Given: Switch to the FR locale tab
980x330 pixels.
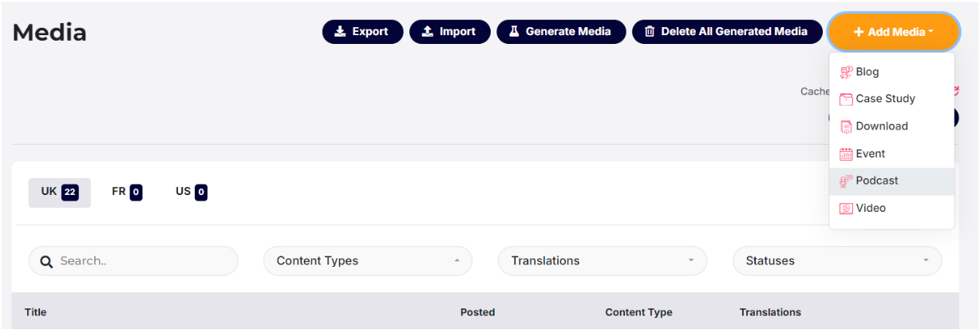Looking at the screenshot, I should [x=127, y=192].
